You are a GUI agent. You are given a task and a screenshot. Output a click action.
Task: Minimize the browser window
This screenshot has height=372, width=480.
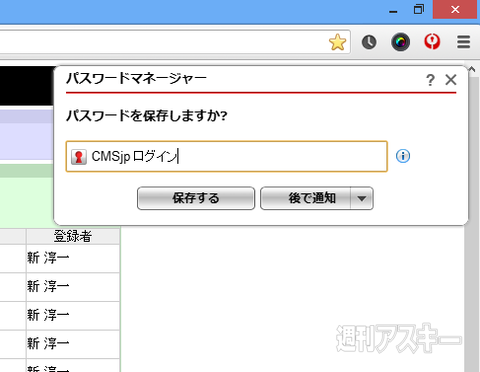[393, 11]
